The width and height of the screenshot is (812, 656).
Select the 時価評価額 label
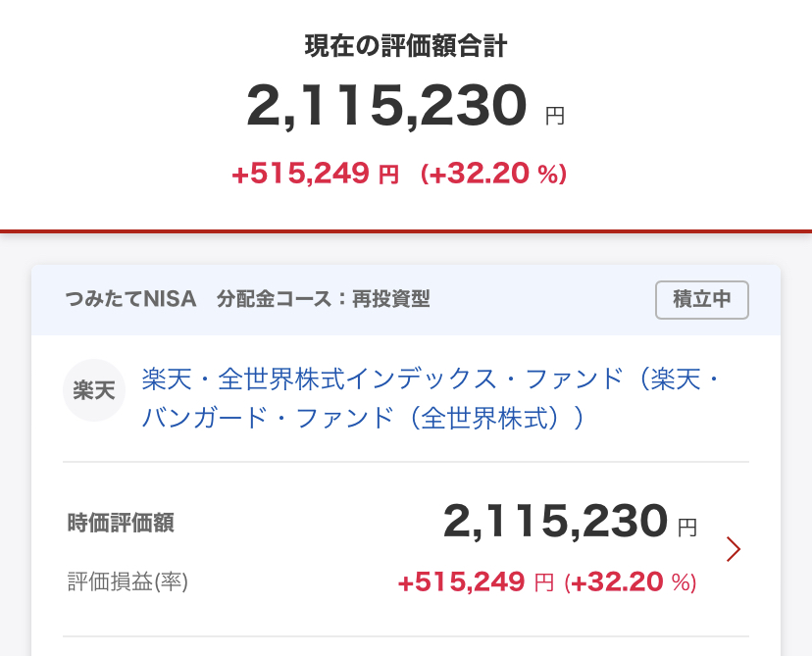coord(121,522)
